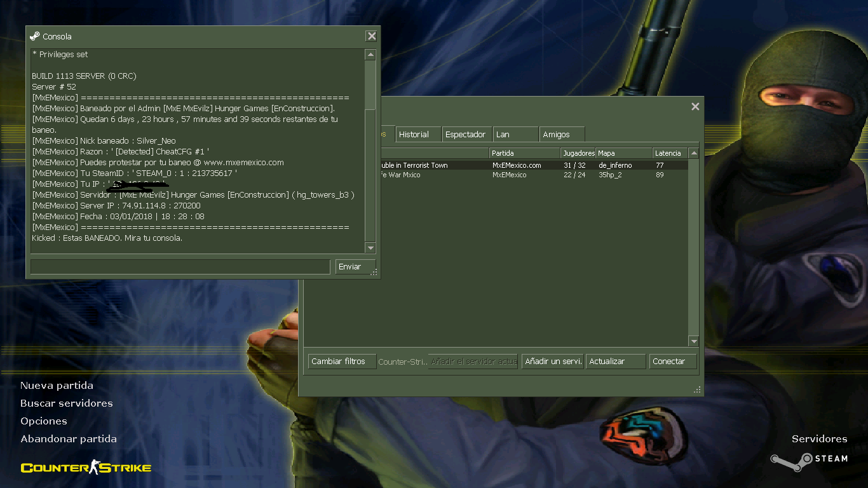Click the server browser resize grip

(698, 390)
